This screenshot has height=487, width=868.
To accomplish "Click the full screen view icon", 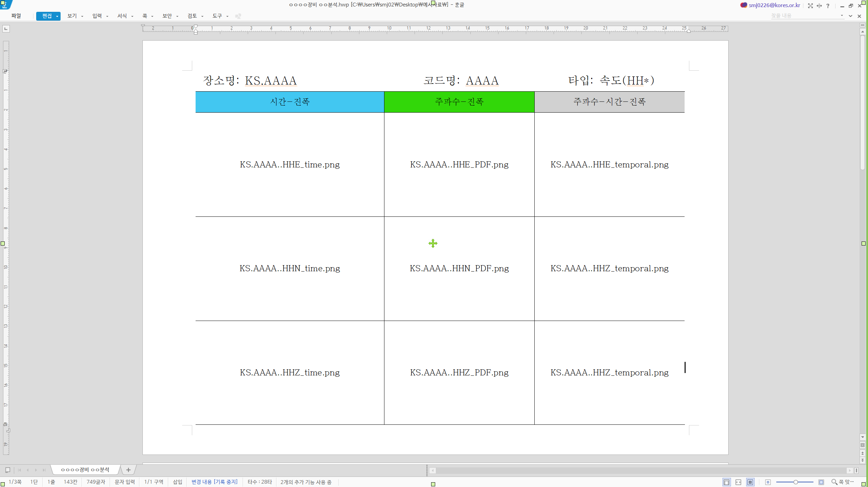I will coord(810,6).
